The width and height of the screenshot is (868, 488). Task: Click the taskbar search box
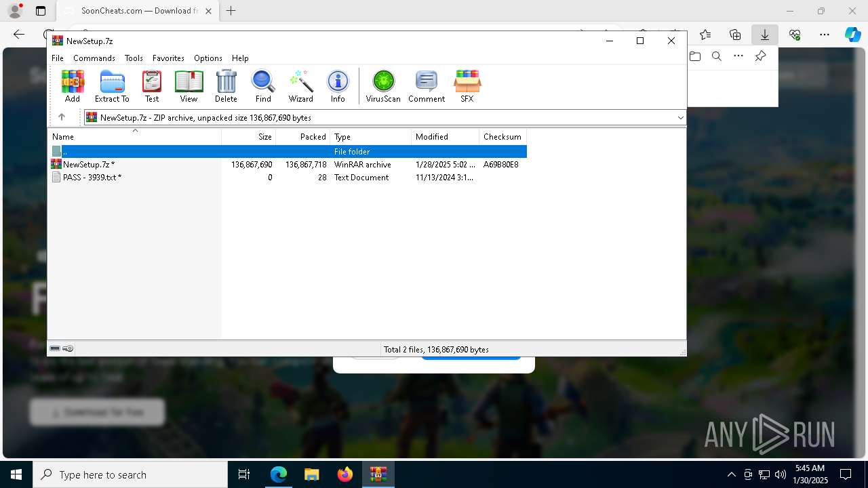point(130,474)
